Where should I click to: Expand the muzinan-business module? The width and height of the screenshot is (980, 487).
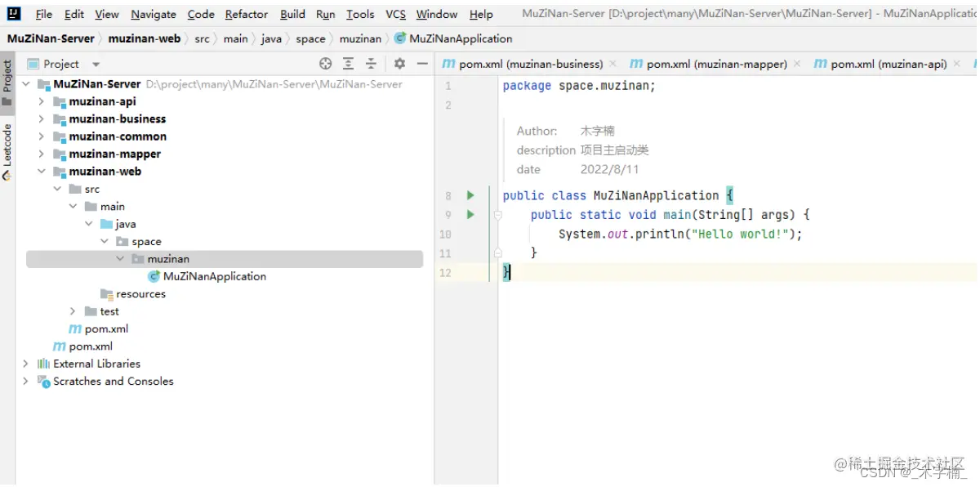42,119
